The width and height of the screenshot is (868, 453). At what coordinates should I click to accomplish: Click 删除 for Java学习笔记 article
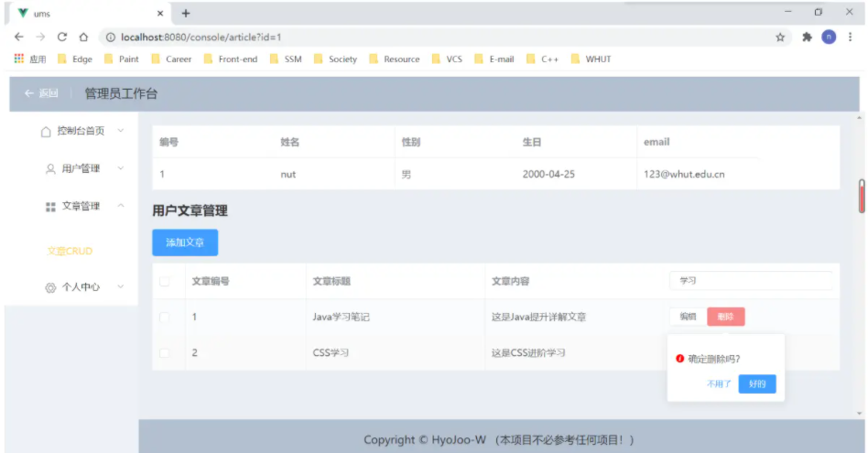point(726,317)
